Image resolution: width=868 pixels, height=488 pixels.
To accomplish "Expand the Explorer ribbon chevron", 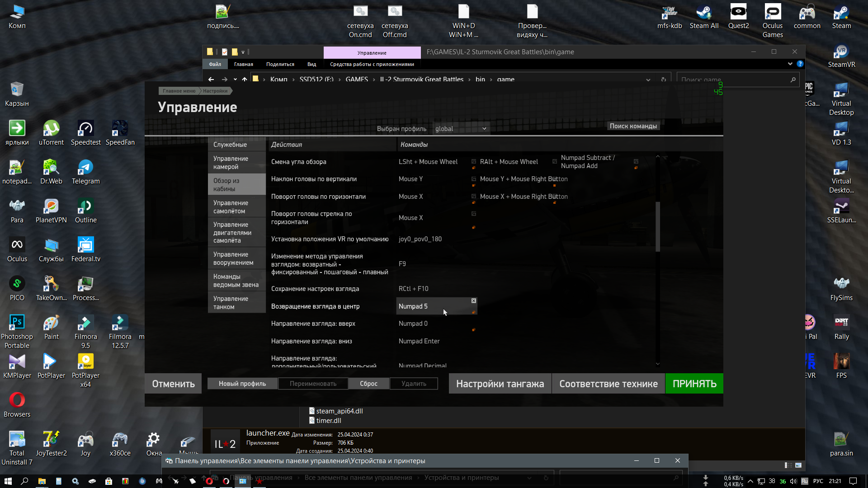I will [790, 64].
